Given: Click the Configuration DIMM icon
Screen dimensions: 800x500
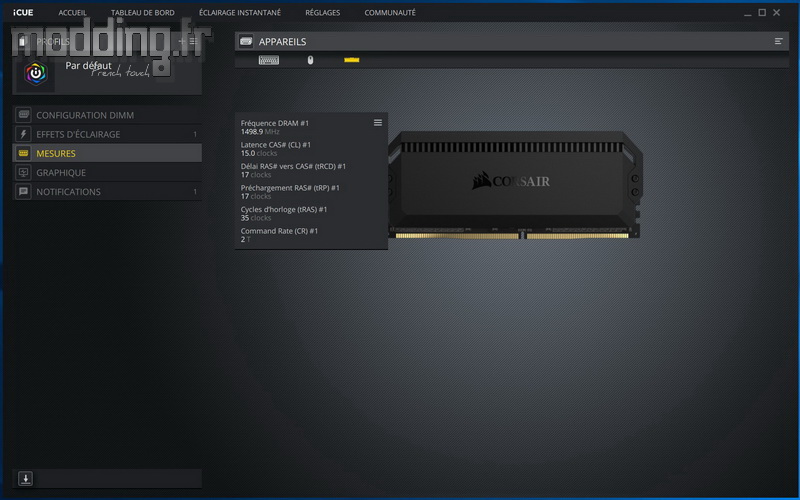Looking at the screenshot, I should (23, 115).
